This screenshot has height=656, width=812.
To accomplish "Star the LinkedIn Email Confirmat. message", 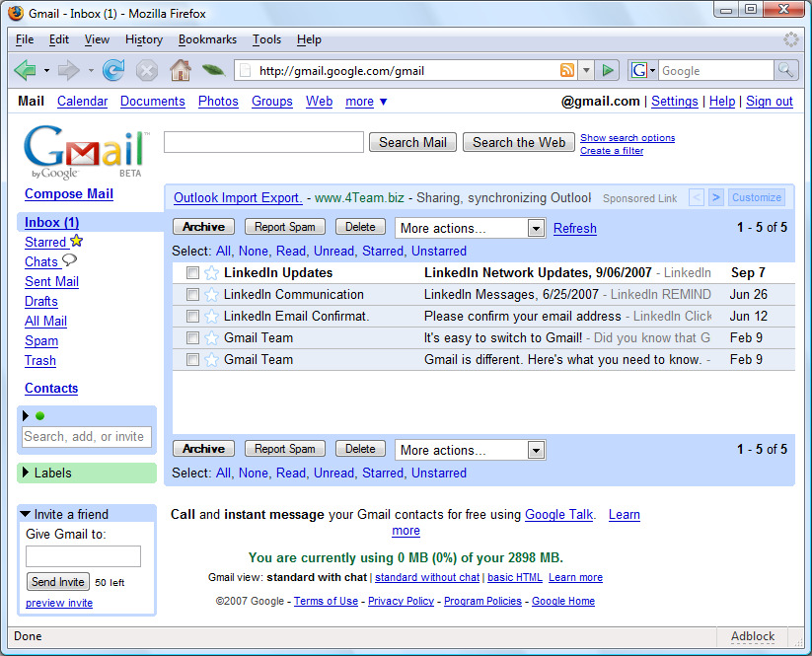I will (211, 317).
